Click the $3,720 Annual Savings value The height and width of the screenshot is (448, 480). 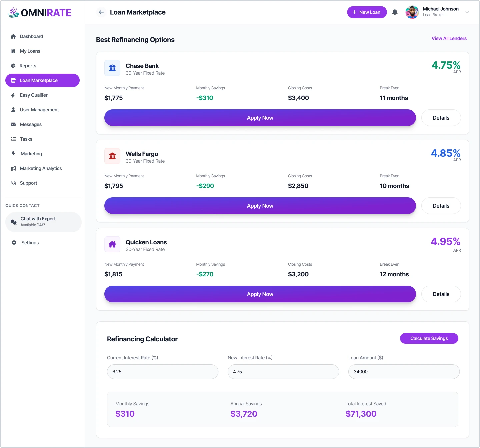coord(244,414)
